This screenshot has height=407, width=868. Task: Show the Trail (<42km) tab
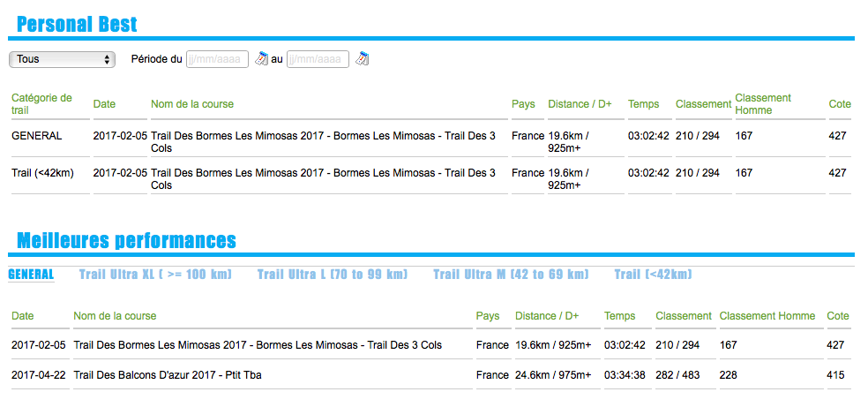pyautogui.click(x=653, y=275)
